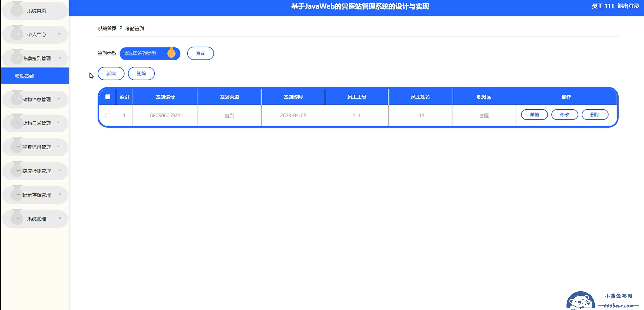Image resolution: width=644 pixels, height=310 pixels.
Task: Open 详情 for record 1680506069211
Action: [x=534, y=115]
